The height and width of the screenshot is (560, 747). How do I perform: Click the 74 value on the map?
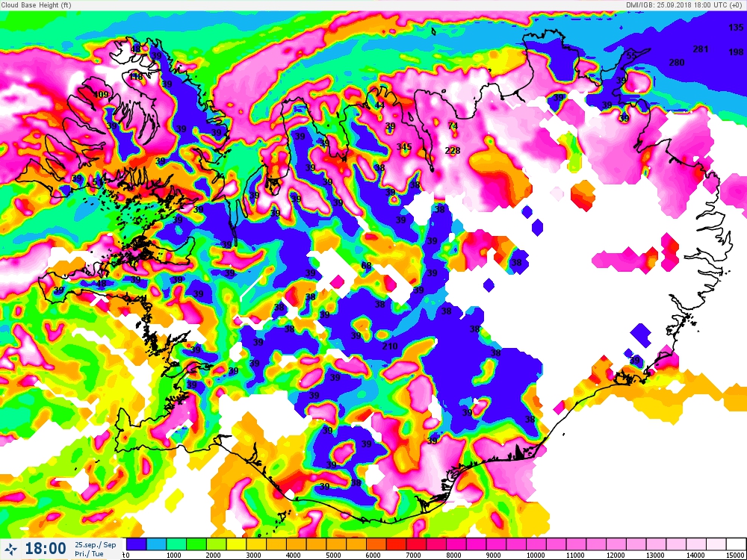pyautogui.click(x=453, y=125)
